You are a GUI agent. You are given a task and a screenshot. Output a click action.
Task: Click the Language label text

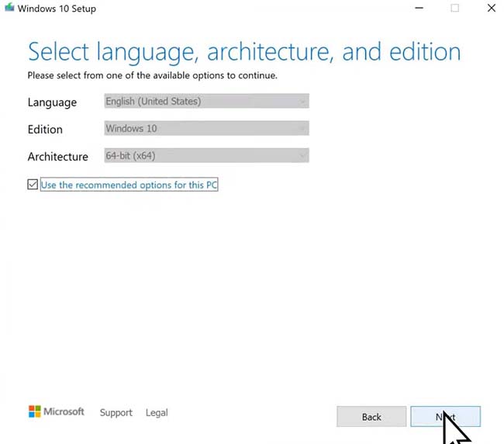52,102
